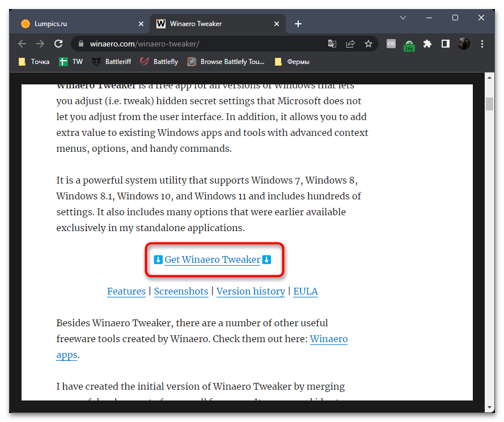This screenshot has height=422, width=504.
Task: Open the Version history link
Action: [x=251, y=291]
